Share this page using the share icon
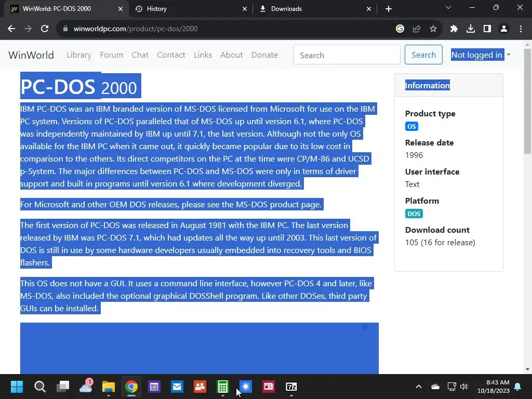532x399 pixels. (417, 29)
